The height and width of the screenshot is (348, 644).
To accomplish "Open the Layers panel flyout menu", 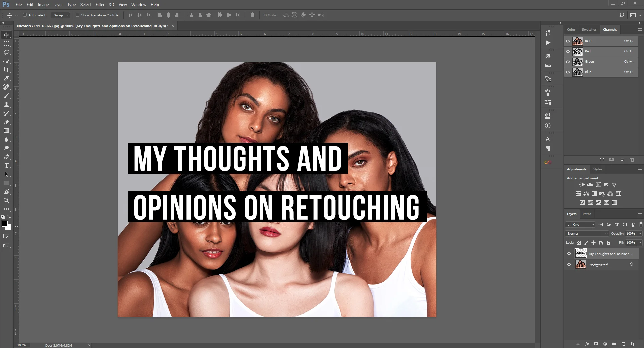I will click(x=640, y=214).
